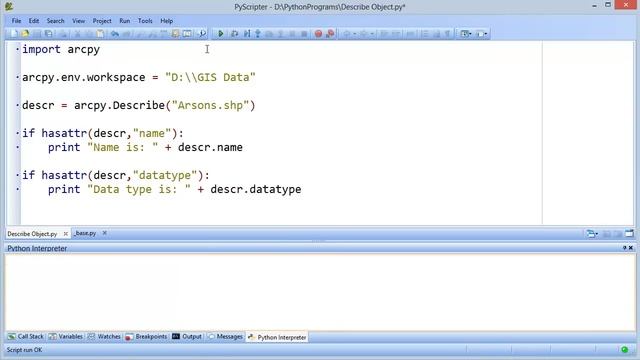Click inside the Python Interpreter input area

pyautogui.click(x=320, y=291)
